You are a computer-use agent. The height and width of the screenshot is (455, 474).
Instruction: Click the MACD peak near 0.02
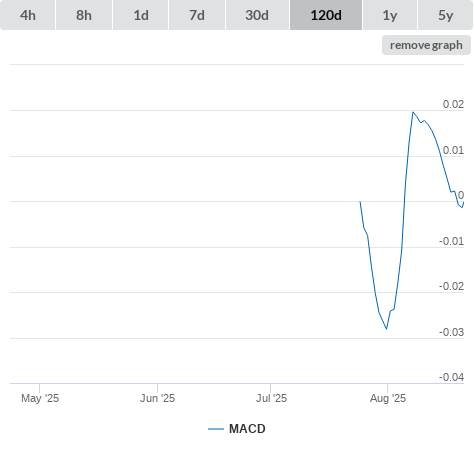pos(413,112)
